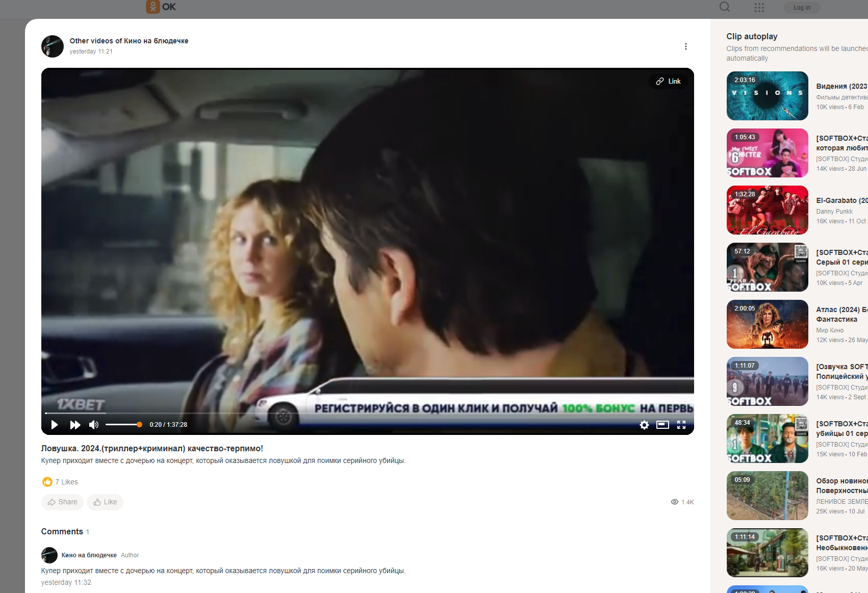Open the three-dot video options menu
The image size is (868, 593).
tap(685, 46)
